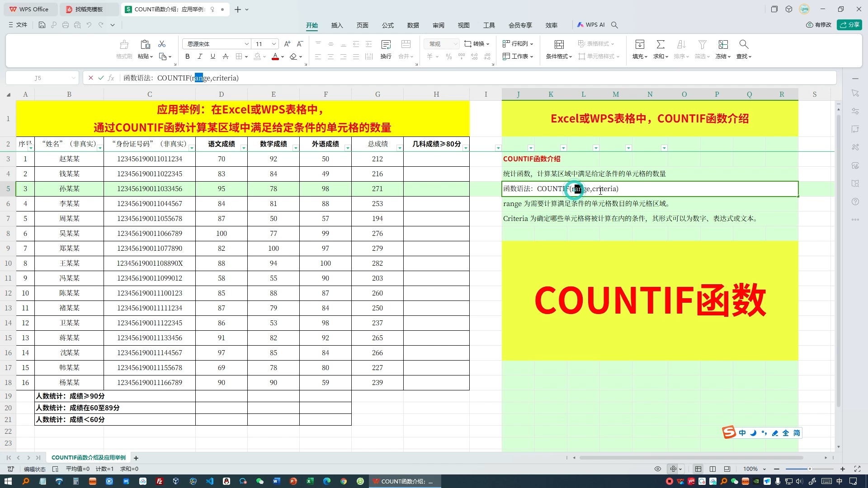Click the Freeze Panes icon
The height and width of the screenshot is (488, 868).
[x=722, y=44]
